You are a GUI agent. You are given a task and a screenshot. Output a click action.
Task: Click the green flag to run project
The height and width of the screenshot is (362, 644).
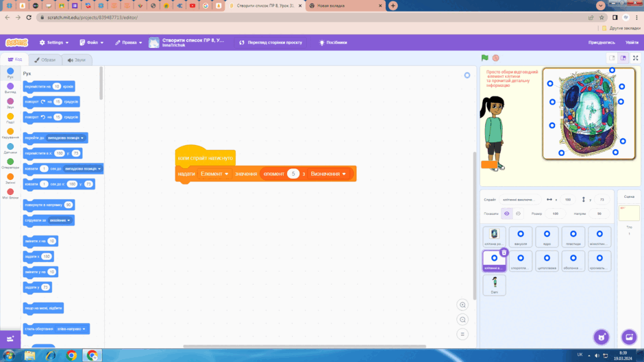484,58
